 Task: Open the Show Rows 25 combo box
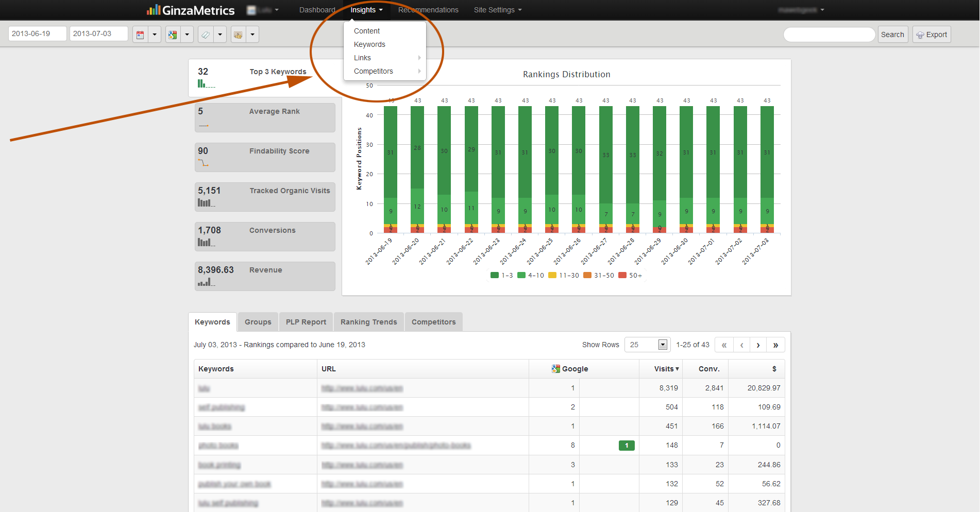[648, 345]
